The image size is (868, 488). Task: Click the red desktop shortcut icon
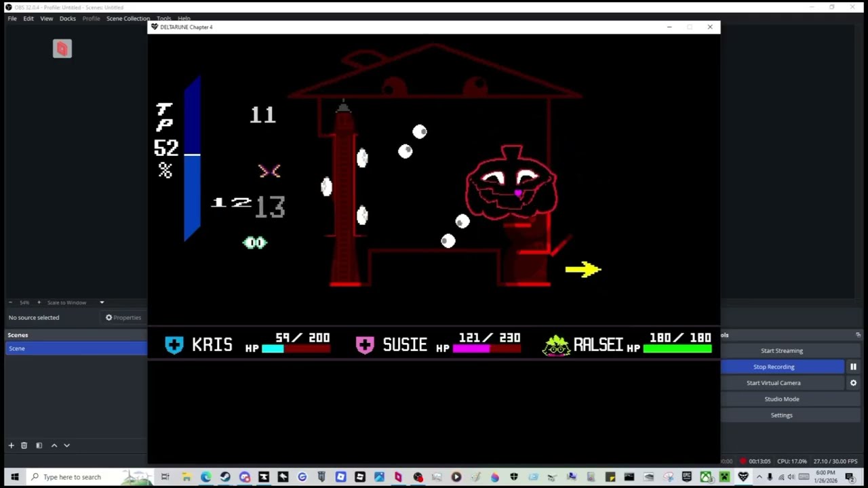(x=62, y=48)
